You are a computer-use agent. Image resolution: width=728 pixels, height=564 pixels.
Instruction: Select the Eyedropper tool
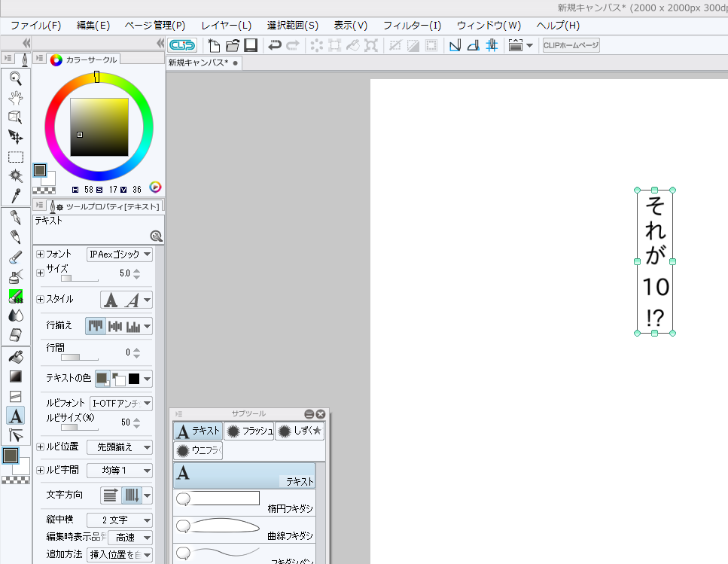15,195
